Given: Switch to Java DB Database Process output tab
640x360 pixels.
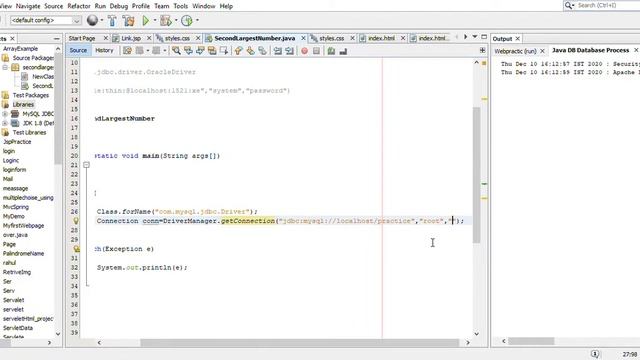Looking at the screenshot, I should (x=590, y=50).
